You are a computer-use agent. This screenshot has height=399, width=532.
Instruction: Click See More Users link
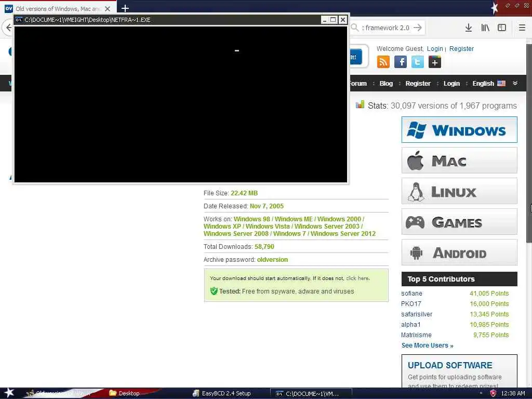click(x=427, y=345)
